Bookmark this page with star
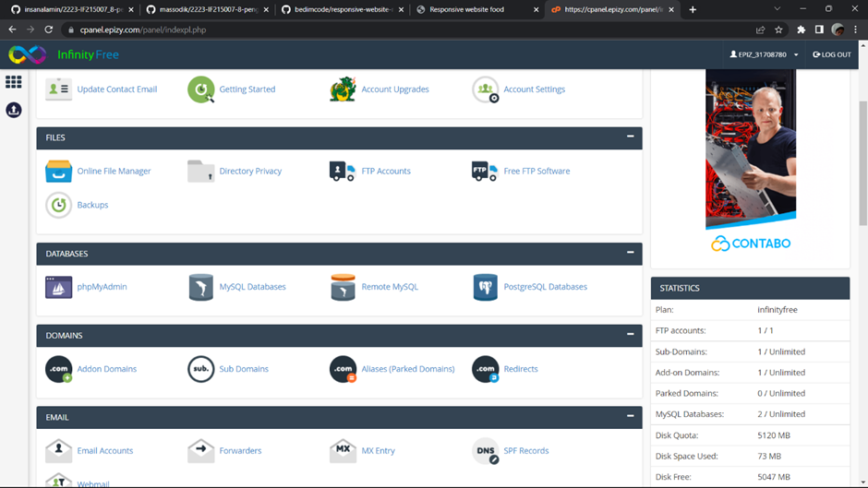The height and width of the screenshot is (488, 868). tap(778, 30)
